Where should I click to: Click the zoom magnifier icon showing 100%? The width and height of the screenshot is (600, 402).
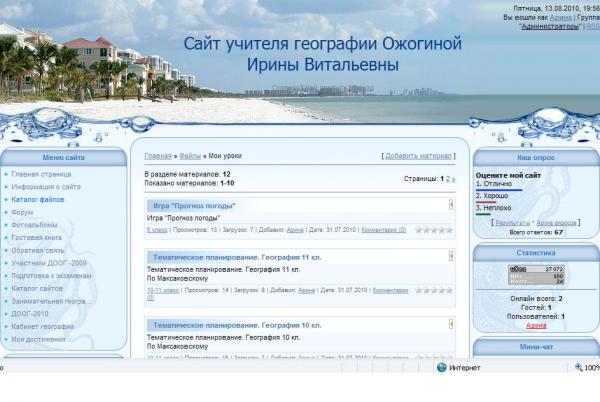click(579, 368)
